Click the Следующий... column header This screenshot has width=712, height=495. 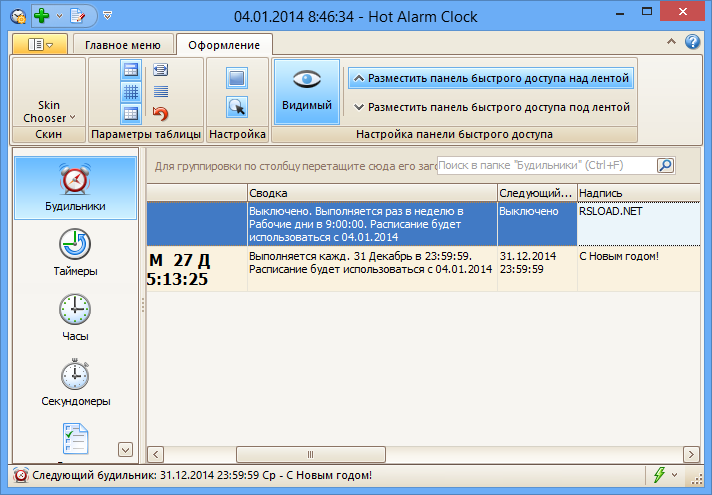click(537, 193)
